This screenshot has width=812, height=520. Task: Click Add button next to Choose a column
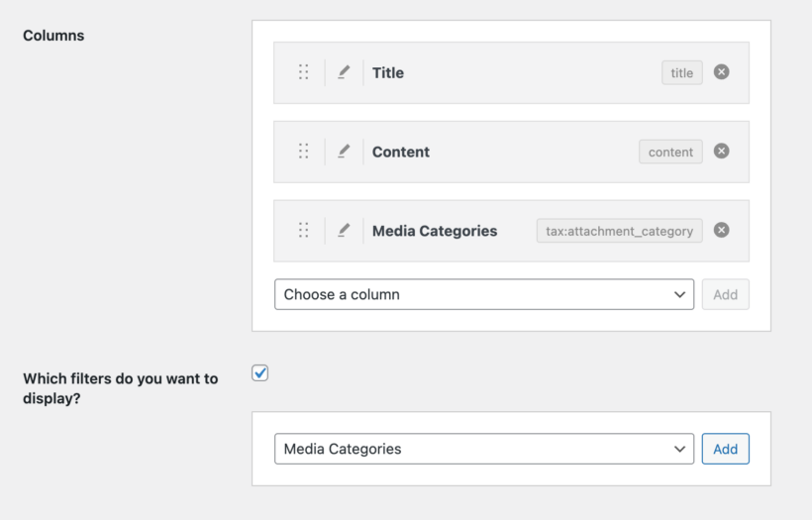725,294
